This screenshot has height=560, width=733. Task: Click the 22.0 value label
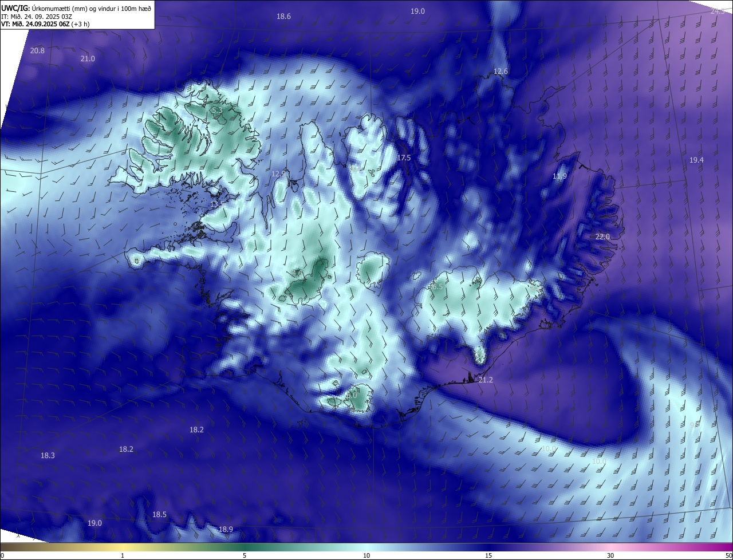pos(602,237)
